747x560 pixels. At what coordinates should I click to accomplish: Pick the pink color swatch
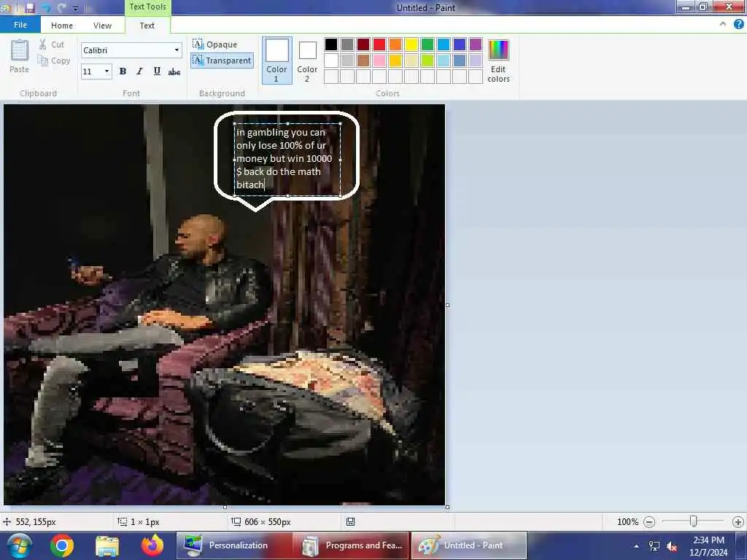379,60
